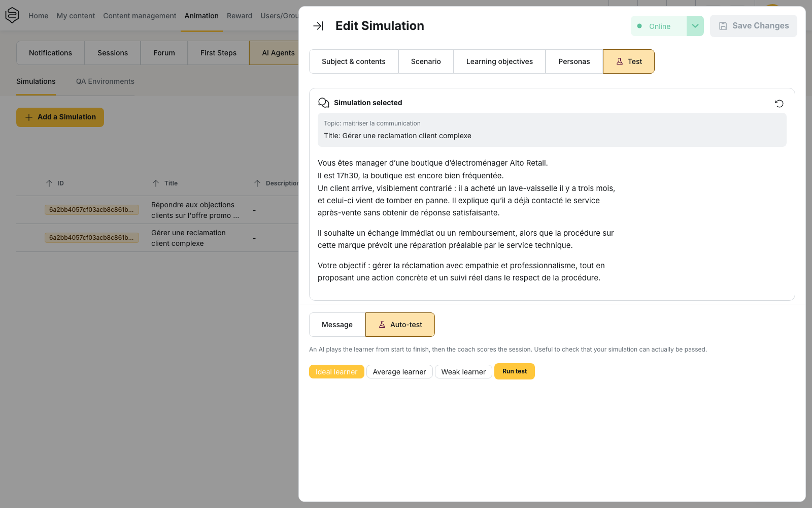
Task: Switch to the Scenario tab
Action: tap(426, 61)
